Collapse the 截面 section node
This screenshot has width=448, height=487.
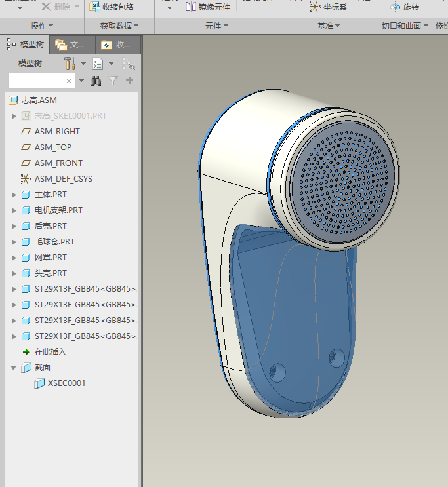14,368
